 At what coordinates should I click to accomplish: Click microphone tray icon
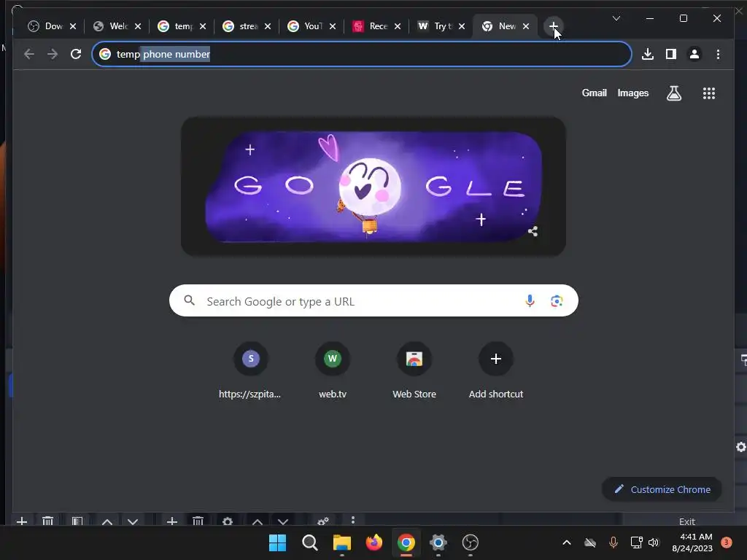pos(613,542)
